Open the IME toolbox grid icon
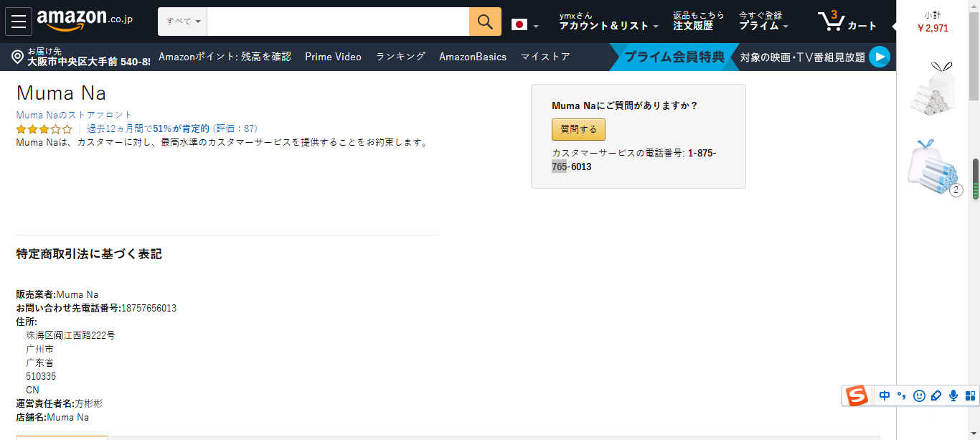 pos(970,395)
